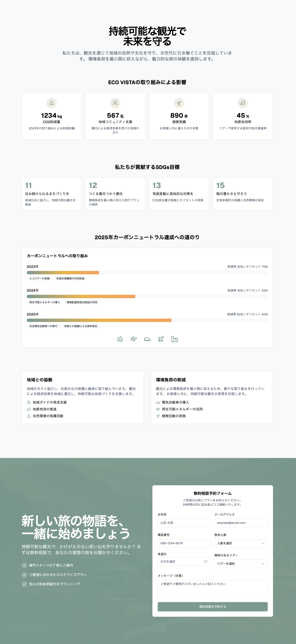Click the car icon below the 2025年 bar
The height and width of the screenshot is (644, 296).
tap(147, 339)
